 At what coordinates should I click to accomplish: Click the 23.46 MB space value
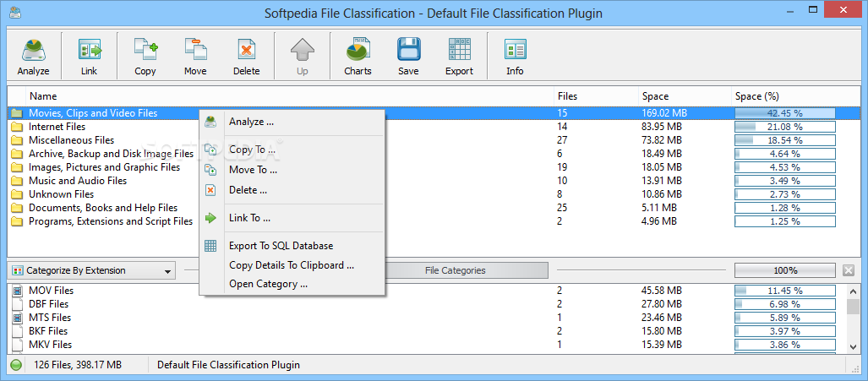coord(662,318)
